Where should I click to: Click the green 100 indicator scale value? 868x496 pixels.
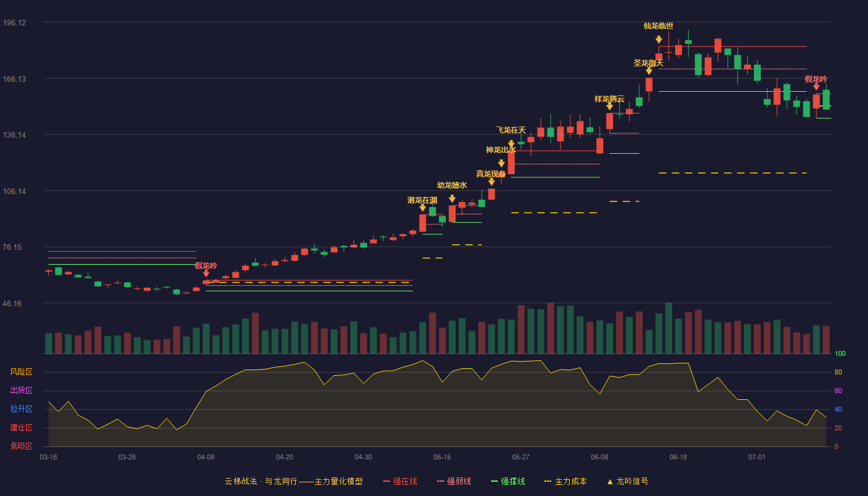pos(840,353)
